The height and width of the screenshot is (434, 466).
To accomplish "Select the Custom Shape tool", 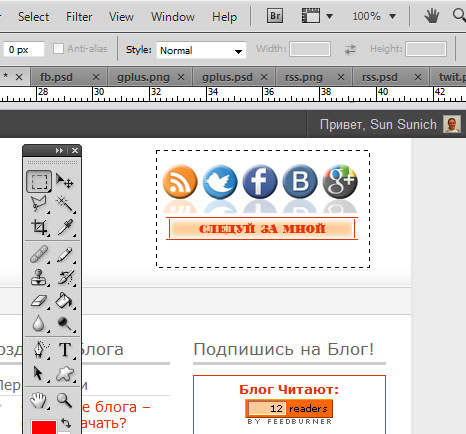I will pos(65,373).
